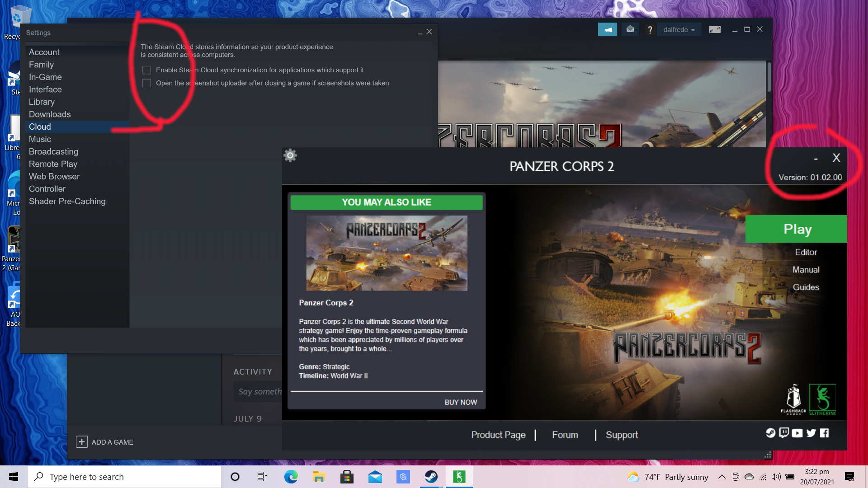This screenshot has width=868, height=488.
Task: Open taskbar clock and date
Action: pos(817,477)
